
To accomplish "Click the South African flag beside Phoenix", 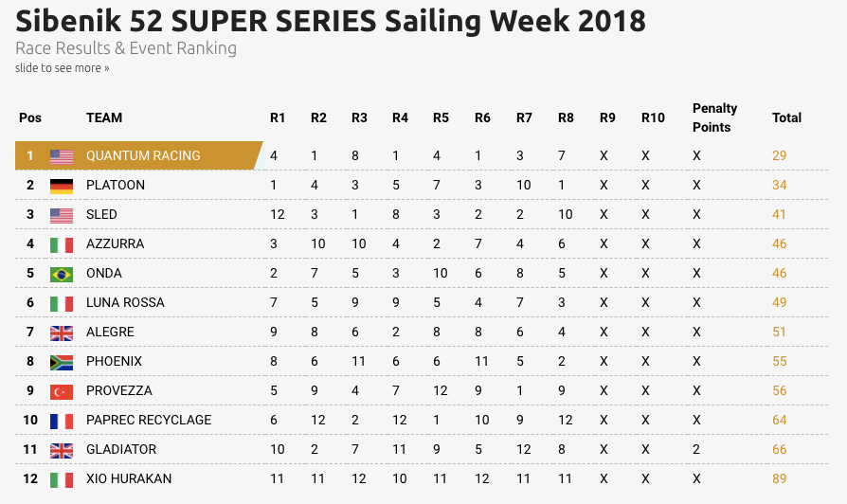I will pos(62,363).
